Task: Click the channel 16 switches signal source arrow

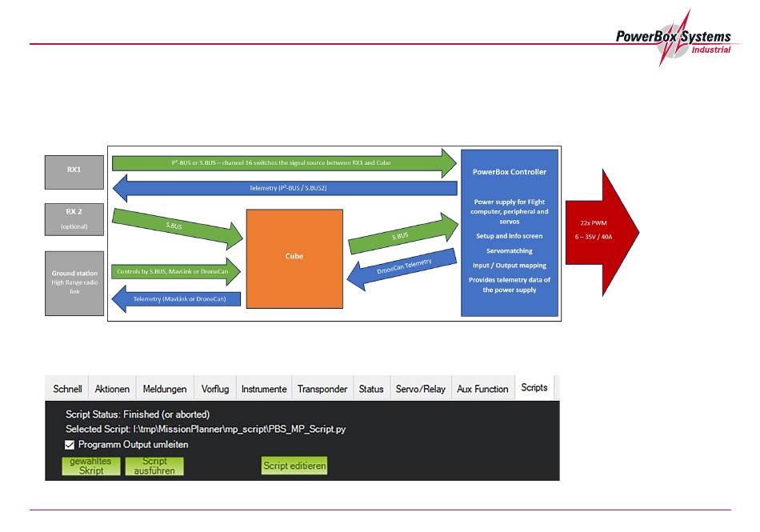Action: 284,162
